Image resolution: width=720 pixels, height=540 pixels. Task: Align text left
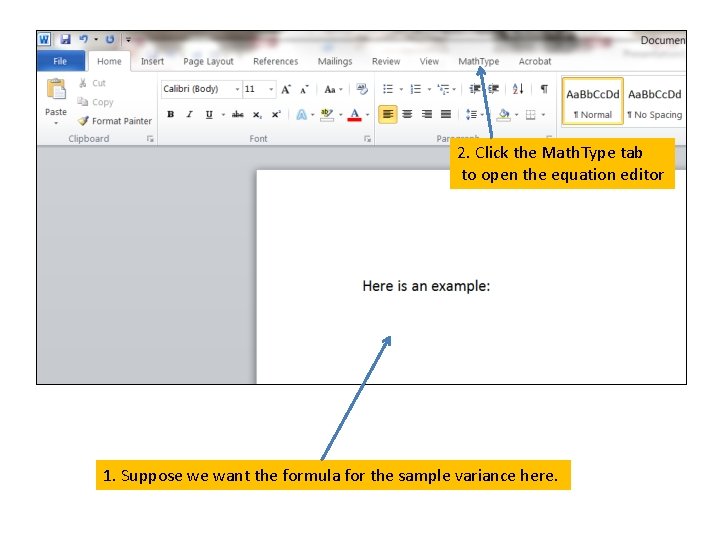point(388,114)
